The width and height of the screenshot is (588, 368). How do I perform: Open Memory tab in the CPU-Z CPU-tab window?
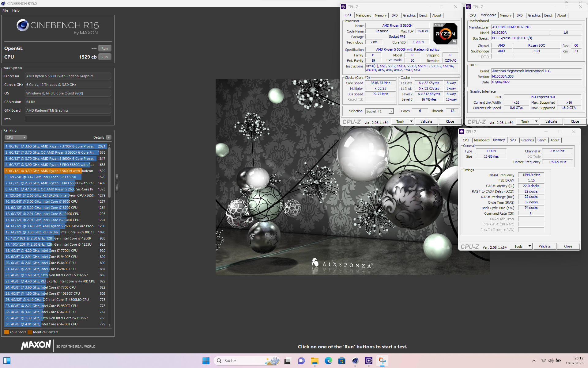381,15
